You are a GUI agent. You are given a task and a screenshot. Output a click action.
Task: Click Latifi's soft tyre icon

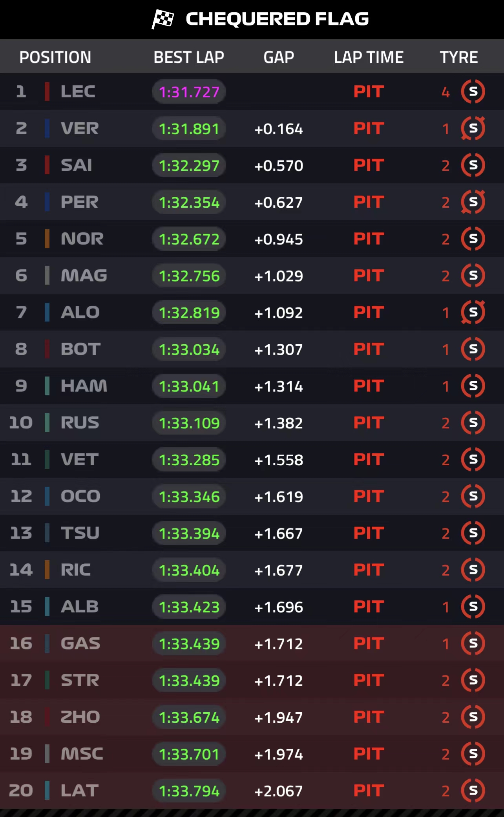pos(473,791)
